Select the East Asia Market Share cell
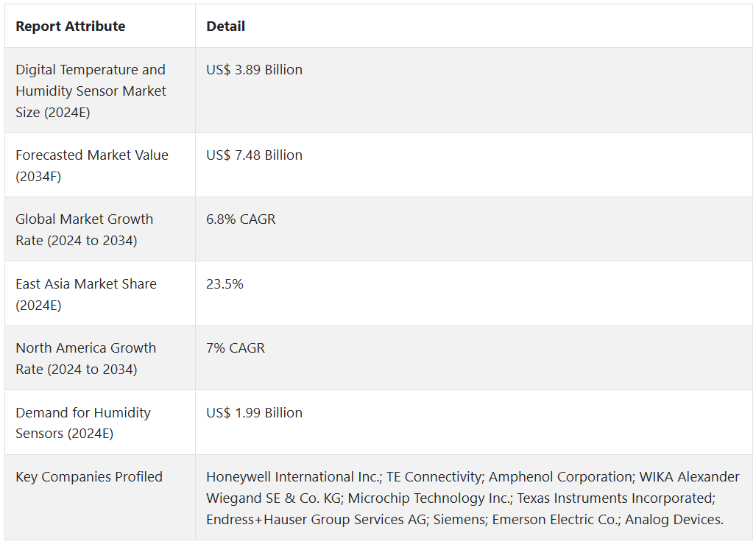The width and height of the screenshot is (756, 547). [86, 294]
